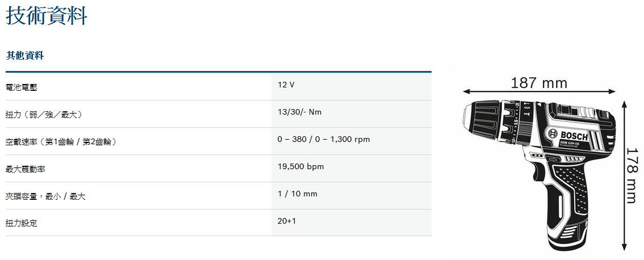Viewport: 644px width, 260px height.
Task: Click the 扭力（弱／強／最大） row label
Action: point(44,115)
